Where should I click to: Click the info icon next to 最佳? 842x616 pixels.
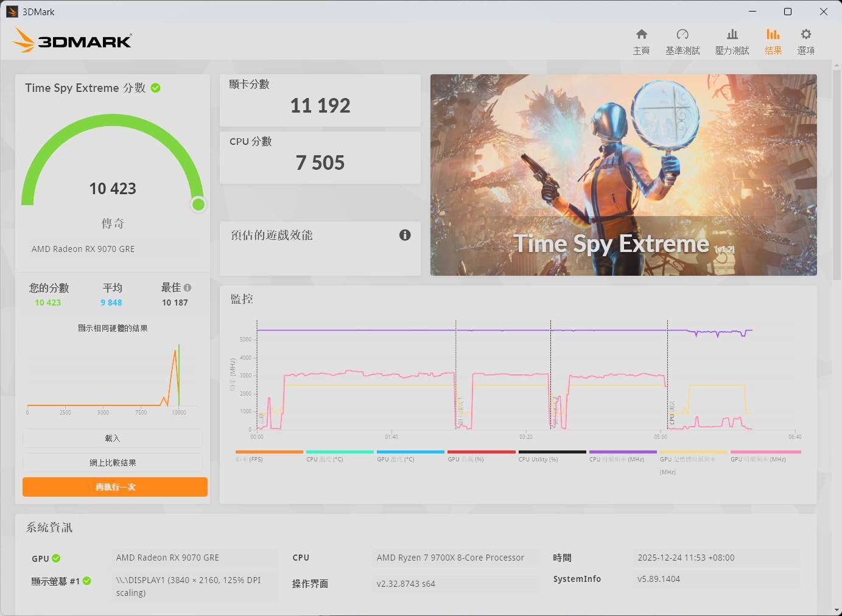[x=188, y=287]
